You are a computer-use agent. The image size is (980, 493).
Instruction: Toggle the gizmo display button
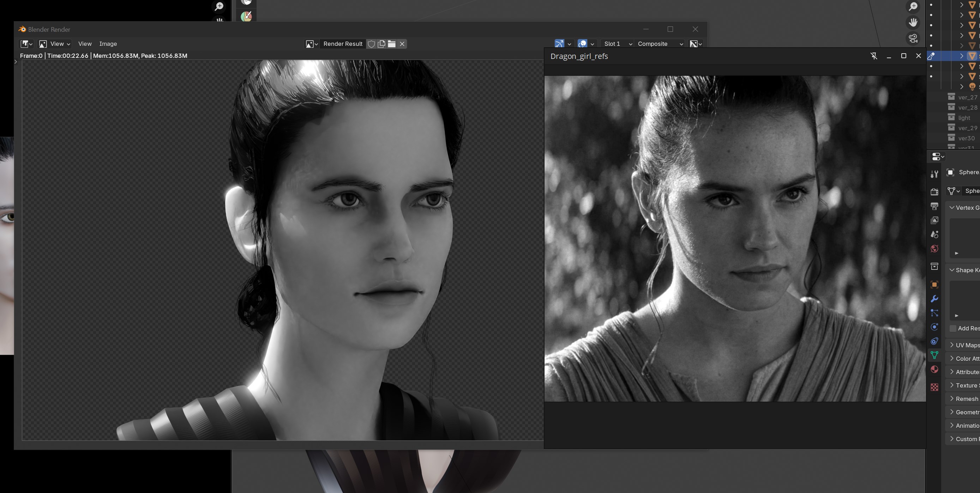tap(559, 44)
